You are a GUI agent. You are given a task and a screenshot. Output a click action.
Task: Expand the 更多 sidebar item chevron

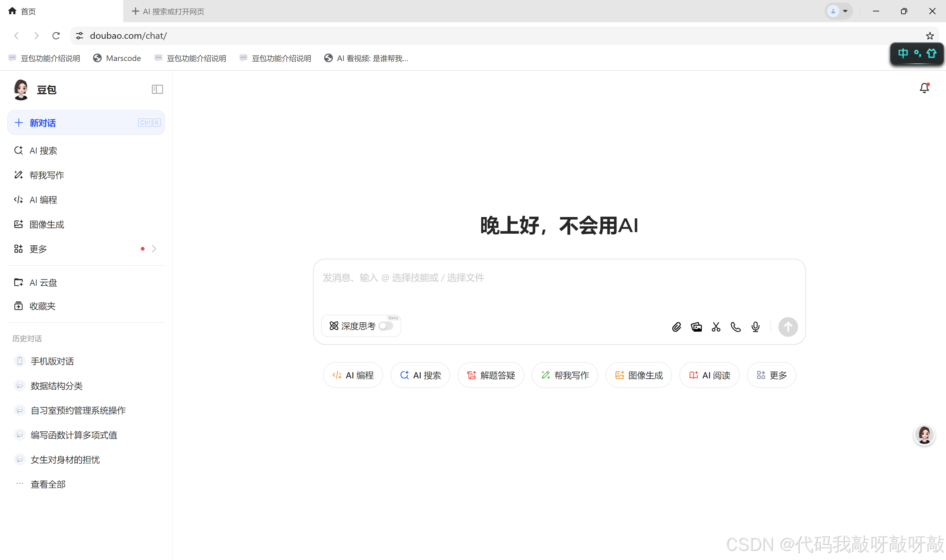tap(154, 249)
